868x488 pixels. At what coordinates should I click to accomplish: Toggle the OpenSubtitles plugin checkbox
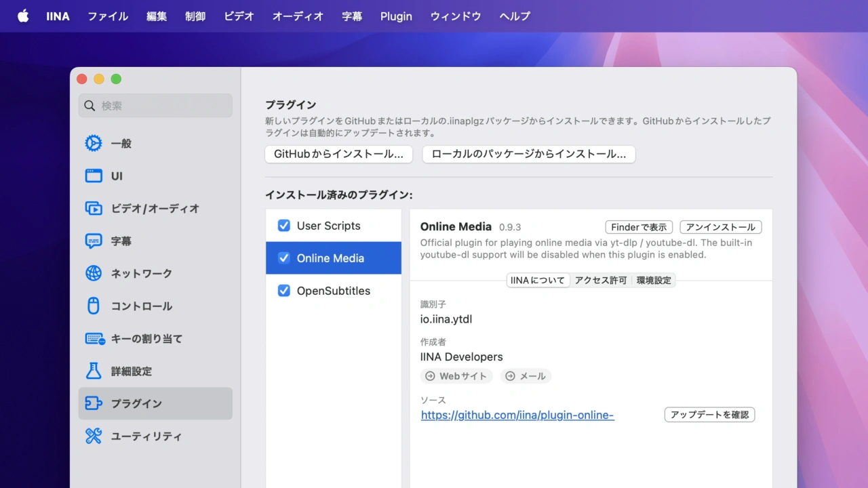284,291
